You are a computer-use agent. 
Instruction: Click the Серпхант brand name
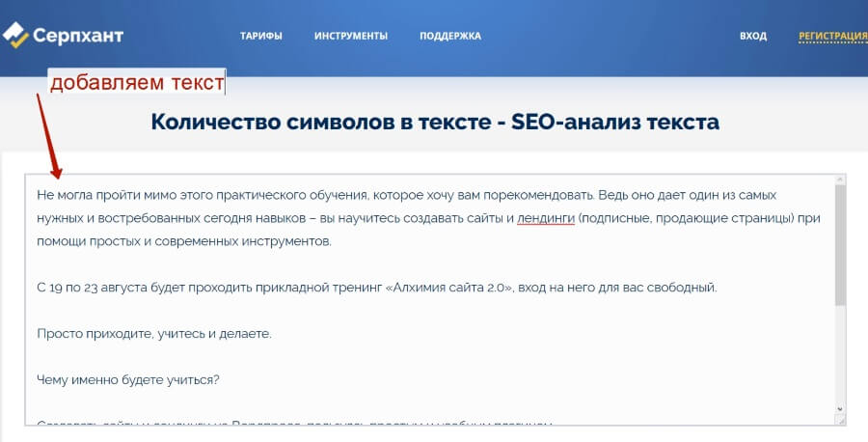pyautogui.click(x=78, y=37)
